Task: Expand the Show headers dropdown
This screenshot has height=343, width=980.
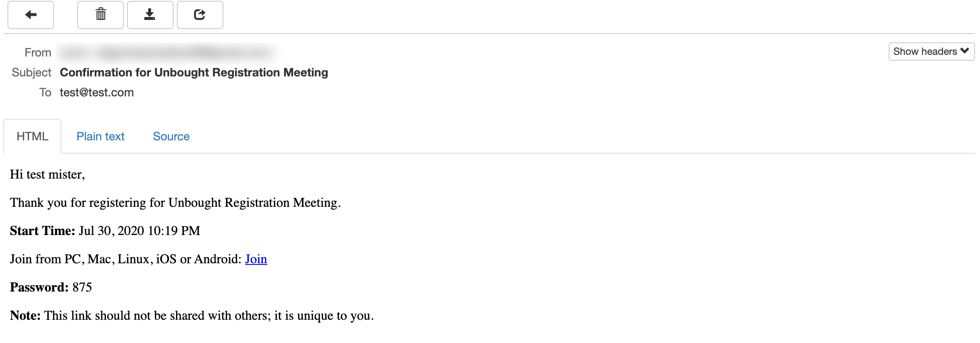Action: click(931, 51)
